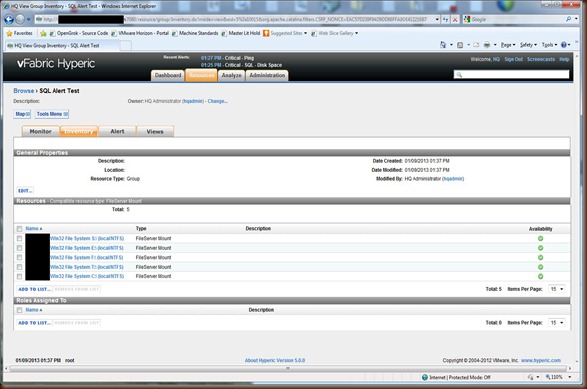Screen dimensions: 587x389
Task: Check the box for Win32 File System S
Action: click(x=19, y=238)
